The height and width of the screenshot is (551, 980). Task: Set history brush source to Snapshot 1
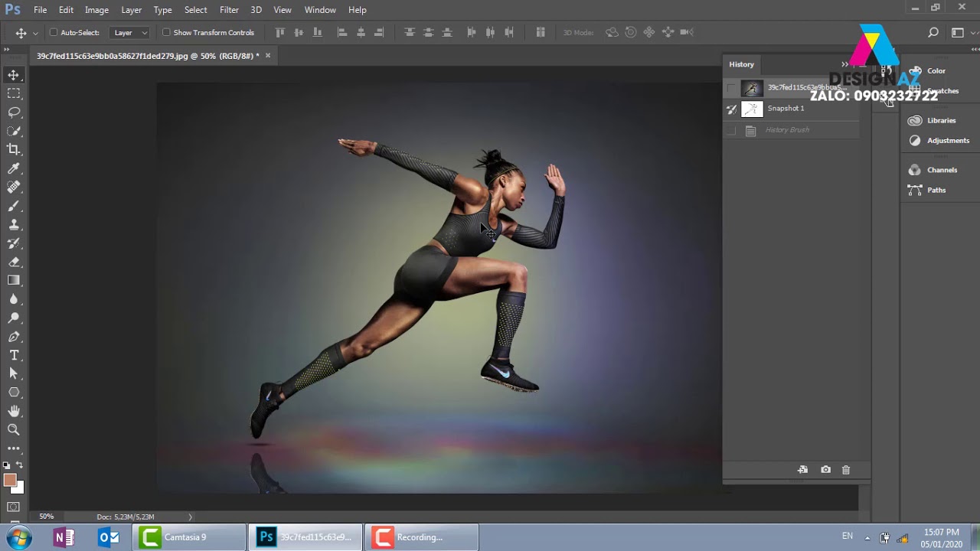(x=731, y=109)
